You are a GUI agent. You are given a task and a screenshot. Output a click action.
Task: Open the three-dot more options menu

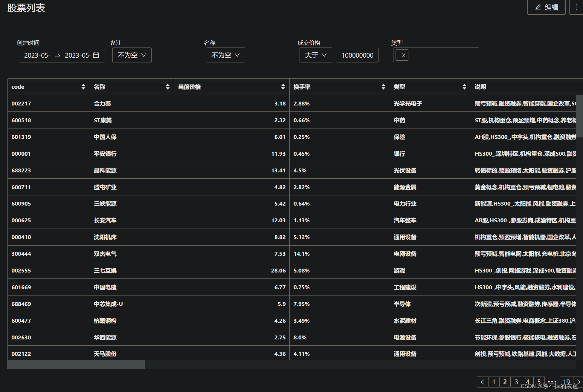pos(577,7)
